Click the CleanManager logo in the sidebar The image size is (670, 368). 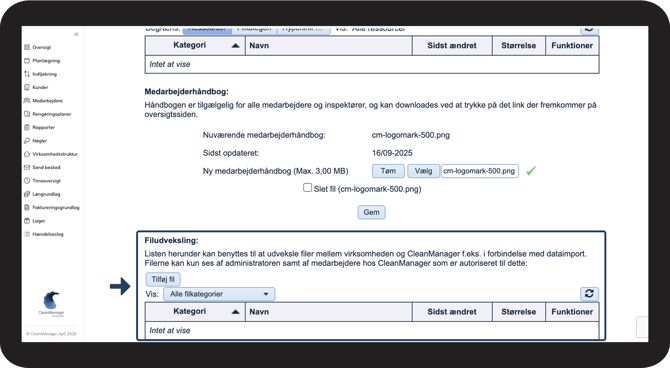coord(51,304)
